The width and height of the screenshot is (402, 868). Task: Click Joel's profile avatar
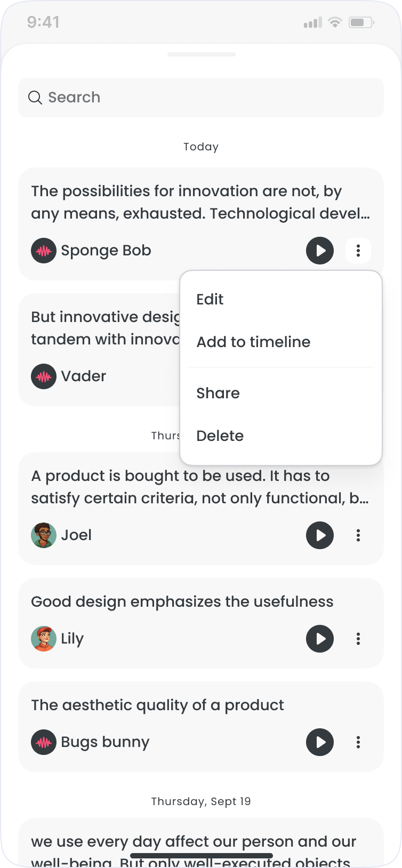[44, 535]
